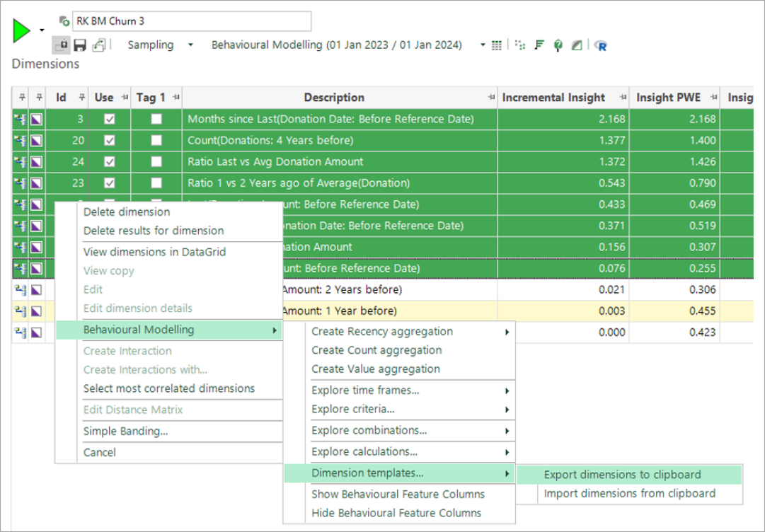This screenshot has width=765, height=532.
Task: Click the Save disk icon
Action: click(x=80, y=45)
